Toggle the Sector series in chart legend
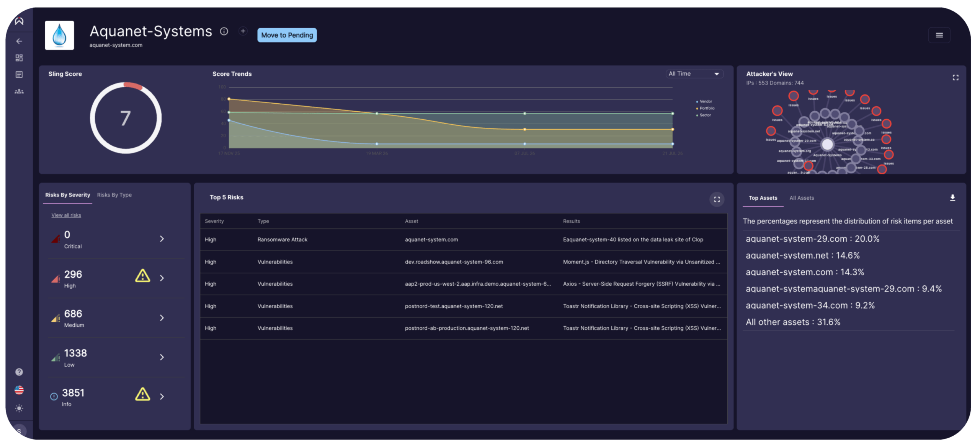980x446 pixels. [703, 115]
